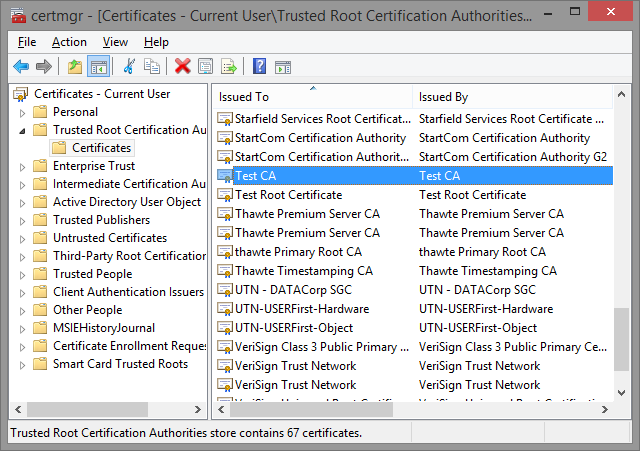The image size is (640, 451).
Task: Expand the Trusted People node
Action: pyautogui.click(x=22, y=275)
